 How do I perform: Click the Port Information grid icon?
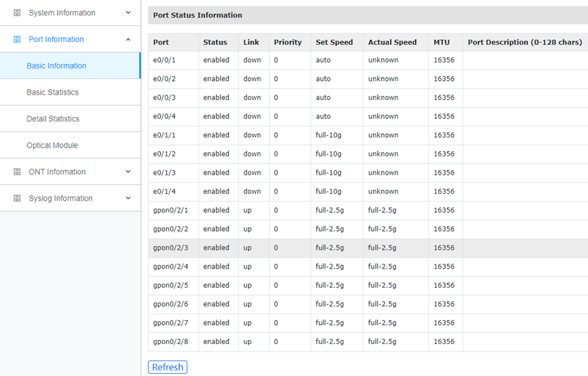(x=17, y=39)
